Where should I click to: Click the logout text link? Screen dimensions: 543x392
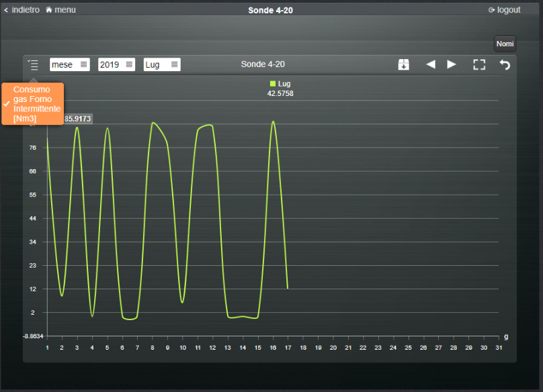click(x=509, y=10)
